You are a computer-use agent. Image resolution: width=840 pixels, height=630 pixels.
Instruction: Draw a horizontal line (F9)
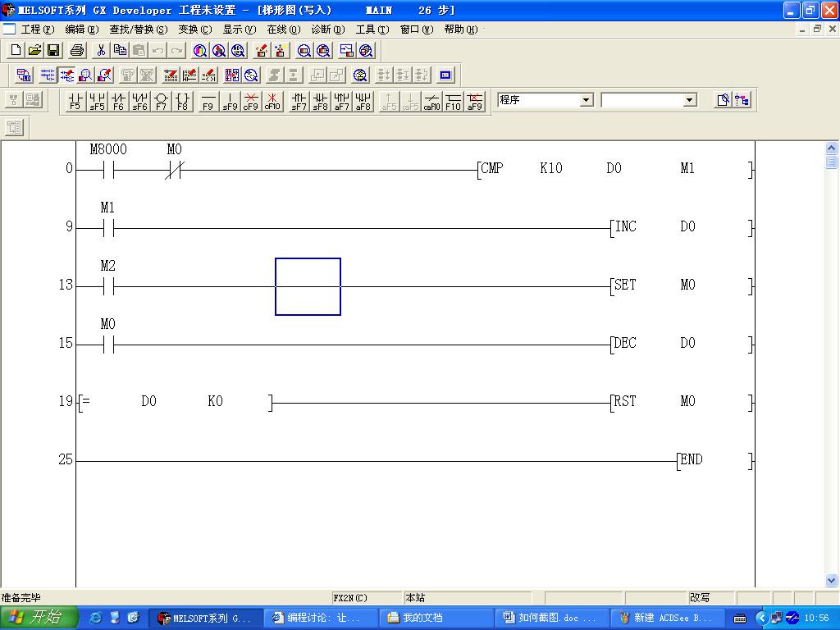click(x=208, y=101)
